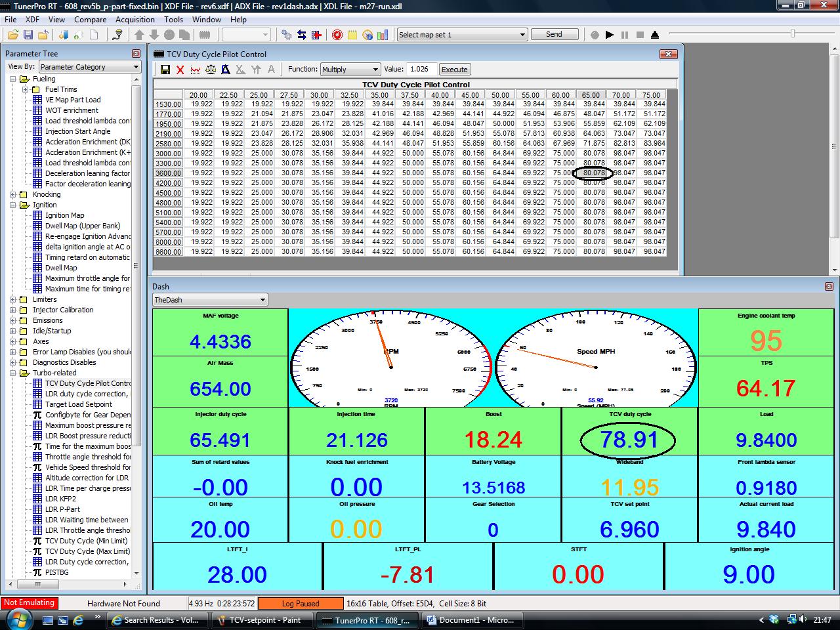Viewport: 840px width, 630px height.
Task: Click the bar chart icon in main toolbar
Action: click(x=383, y=35)
